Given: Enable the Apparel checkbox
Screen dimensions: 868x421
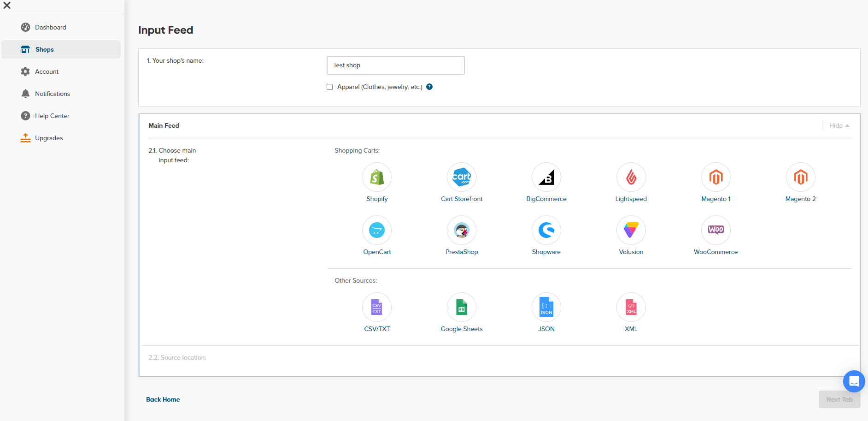Looking at the screenshot, I should pyautogui.click(x=329, y=87).
